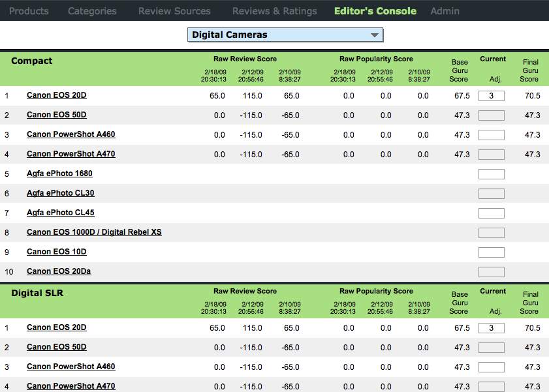Select Raw Review Score header in Compact
Image resolution: width=549 pixels, height=392 pixels.
245,59
